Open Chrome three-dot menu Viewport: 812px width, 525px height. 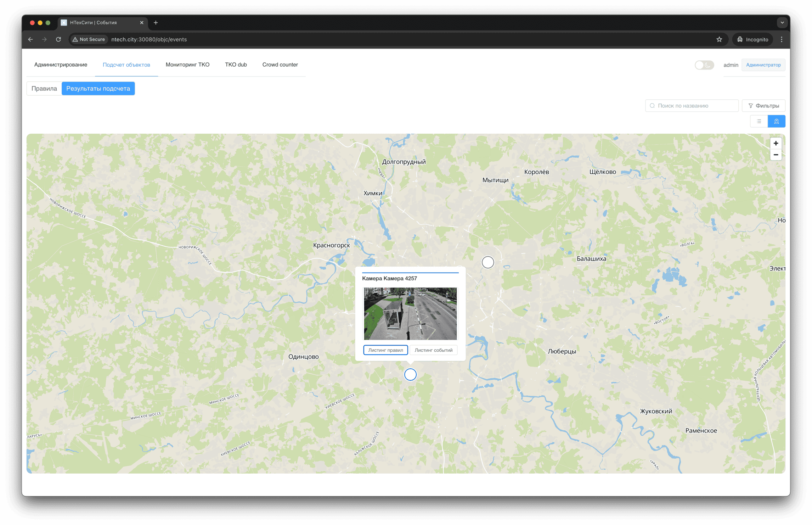coord(782,39)
